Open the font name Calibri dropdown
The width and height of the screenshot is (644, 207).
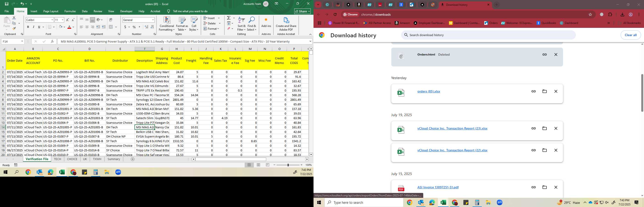pyautogui.click(x=52, y=20)
